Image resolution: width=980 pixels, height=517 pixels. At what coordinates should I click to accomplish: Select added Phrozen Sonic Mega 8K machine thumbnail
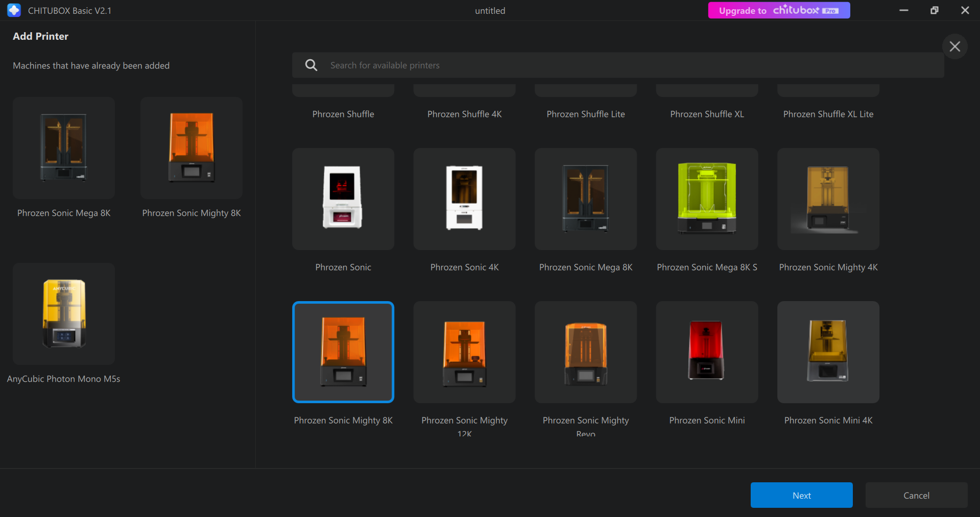click(x=64, y=148)
